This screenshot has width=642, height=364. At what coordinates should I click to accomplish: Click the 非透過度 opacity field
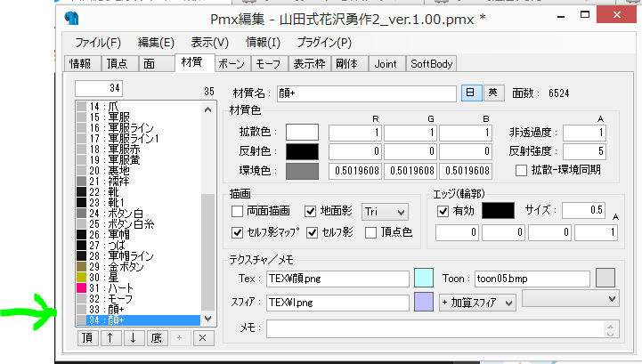(x=584, y=133)
